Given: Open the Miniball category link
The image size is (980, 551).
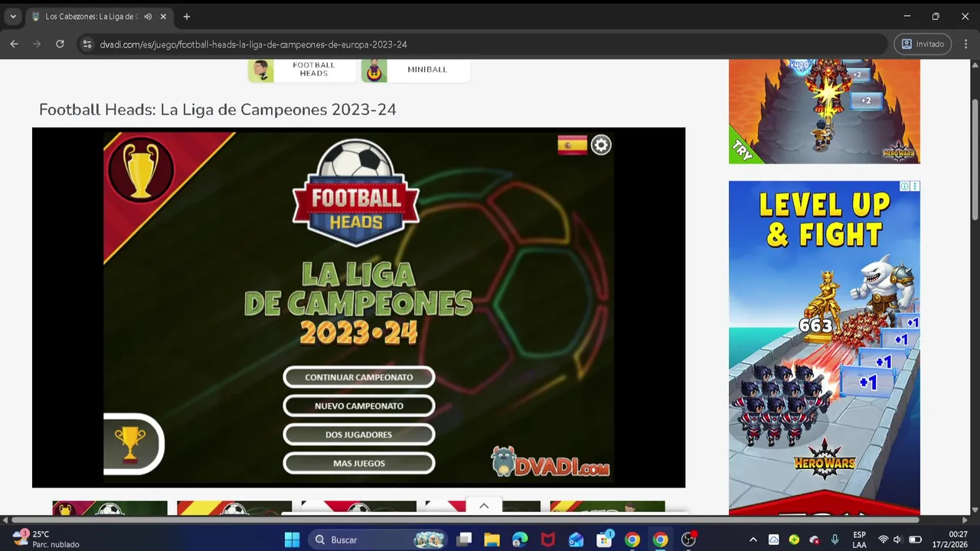Looking at the screenshot, I should pos(427,70).
